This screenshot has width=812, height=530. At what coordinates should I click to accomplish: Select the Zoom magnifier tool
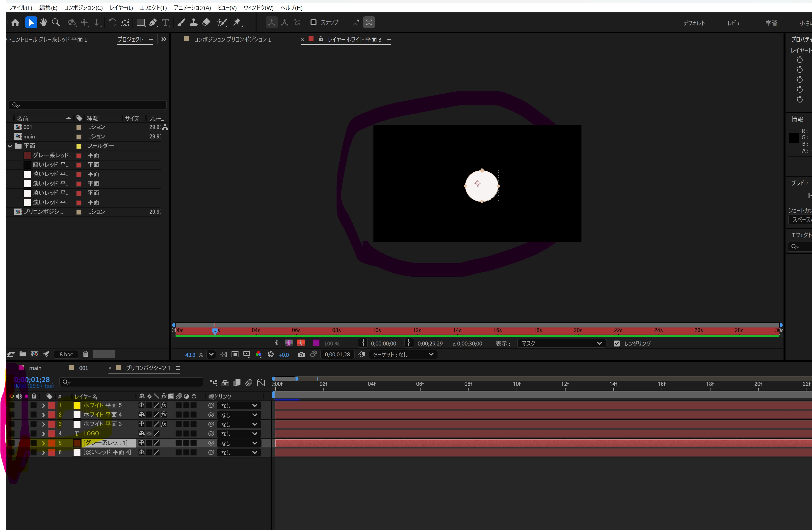click(56, 23)
